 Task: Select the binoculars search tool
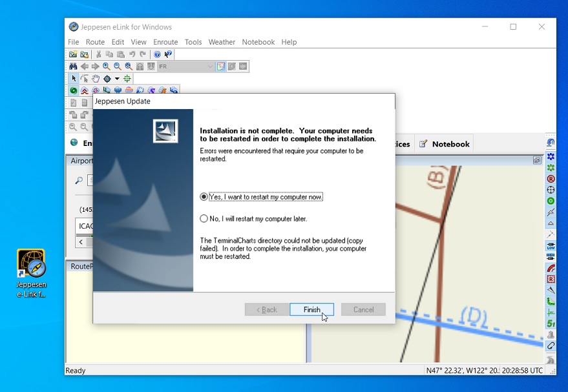pos(74,65)
